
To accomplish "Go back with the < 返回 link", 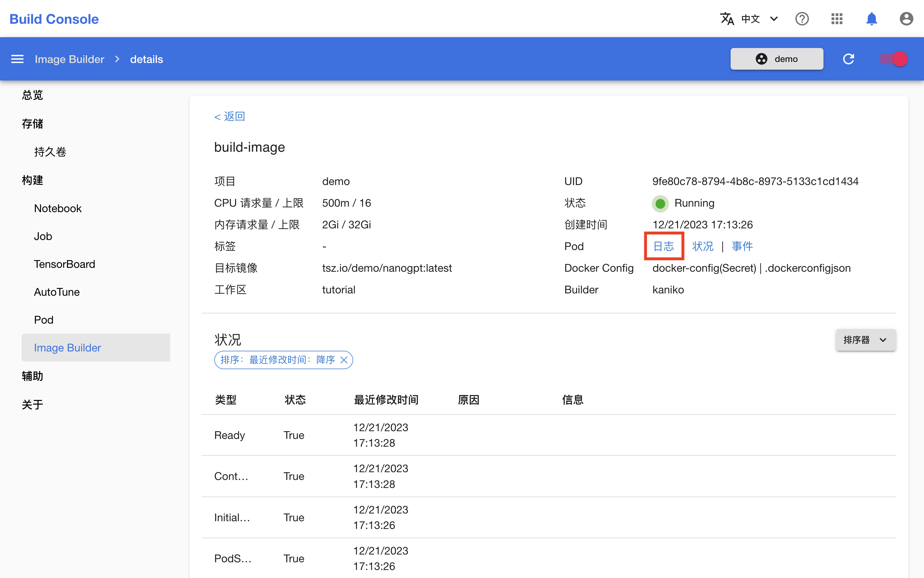I will pos(229,116).
